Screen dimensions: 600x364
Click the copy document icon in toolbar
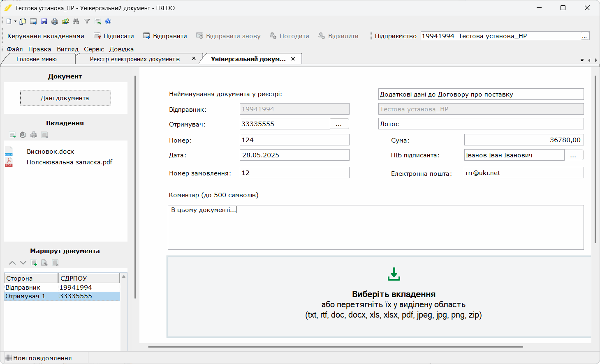pyautogui.click(x=23, y=21)
